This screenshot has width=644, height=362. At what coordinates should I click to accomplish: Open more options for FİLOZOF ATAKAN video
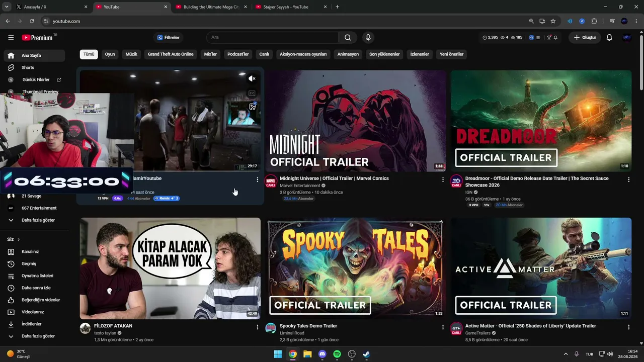coord(257,327)
